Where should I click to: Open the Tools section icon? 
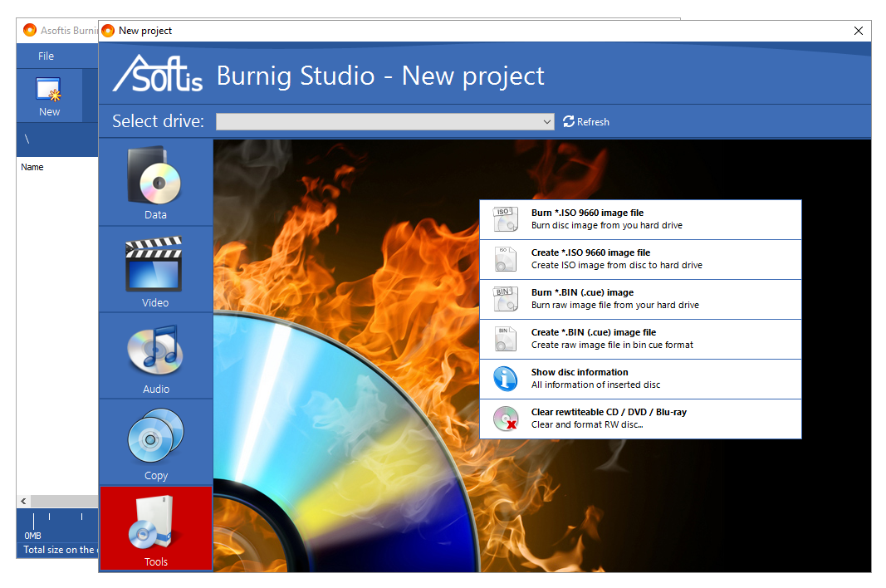click(x=155, y=527)
